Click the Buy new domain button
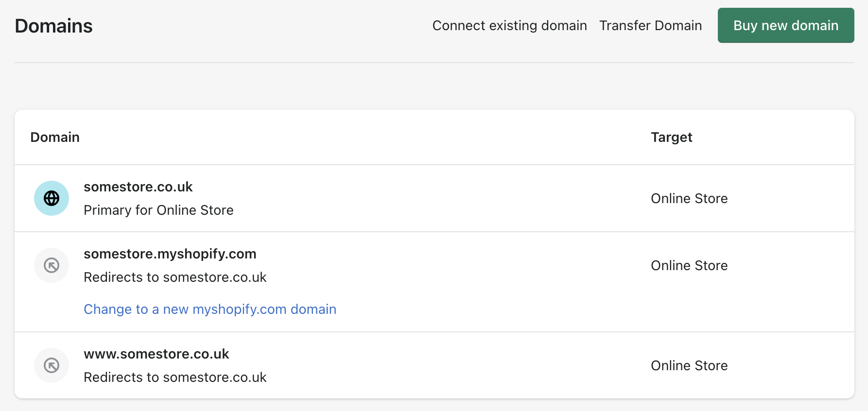 coord(786,25)
